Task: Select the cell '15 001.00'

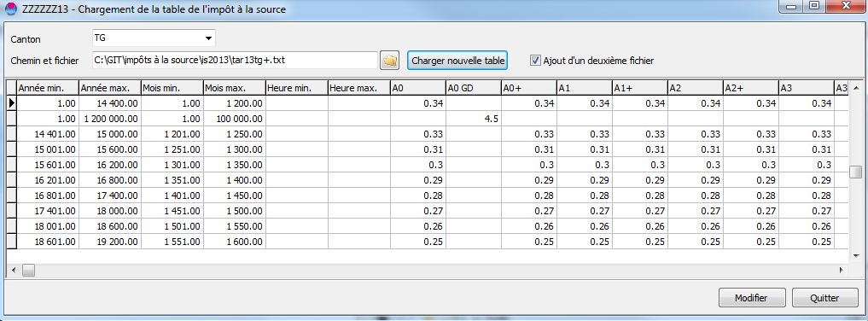Action: click(x=48, y=149)
